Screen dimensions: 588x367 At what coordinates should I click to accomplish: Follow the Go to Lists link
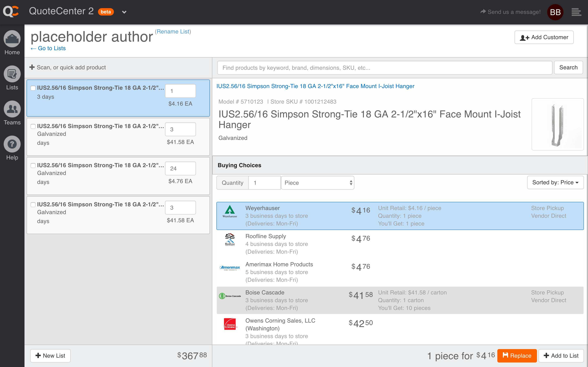point(48,48)
